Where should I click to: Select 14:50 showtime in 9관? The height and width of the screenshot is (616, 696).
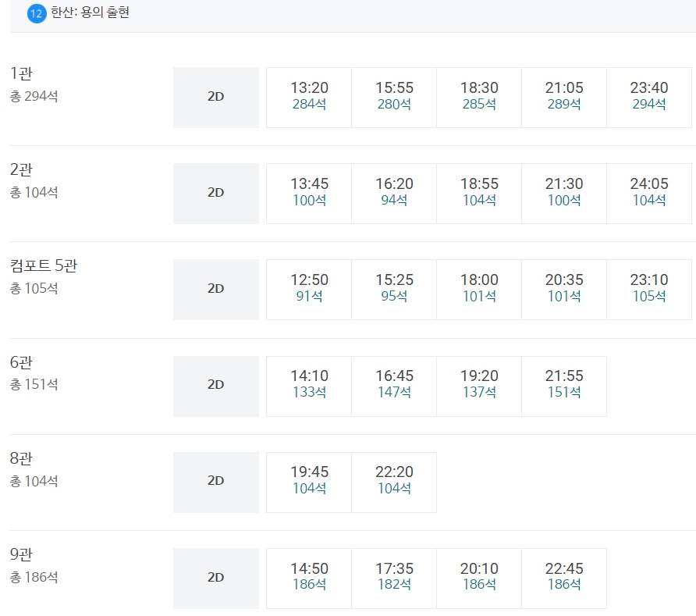point(309,579)
